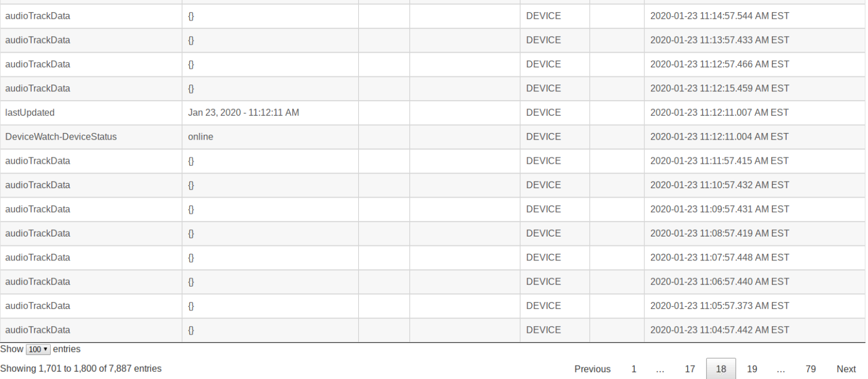Screen dimensions: 868x379
Task: Select DEVICE in the DeviceWatch-DeviceStatus row
Action: point(543,136)
